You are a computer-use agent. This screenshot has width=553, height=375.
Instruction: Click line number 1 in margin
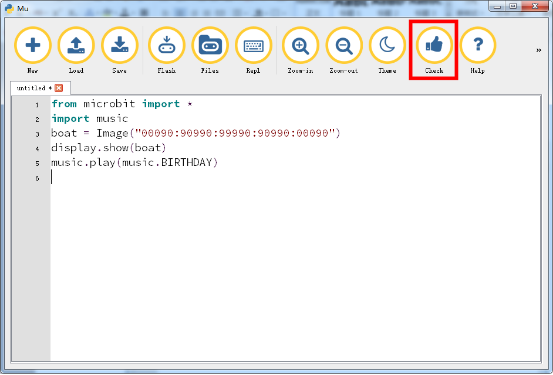(37, 105)
